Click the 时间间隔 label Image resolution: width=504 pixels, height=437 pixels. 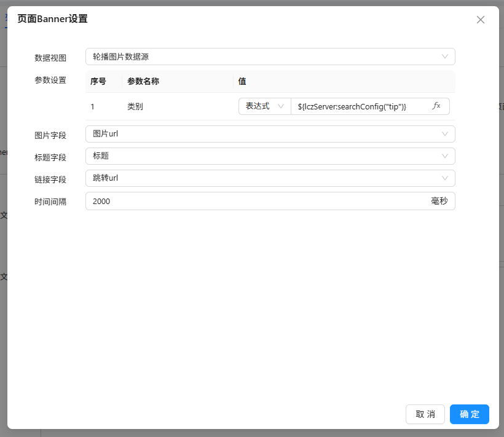tap(50, 202)
